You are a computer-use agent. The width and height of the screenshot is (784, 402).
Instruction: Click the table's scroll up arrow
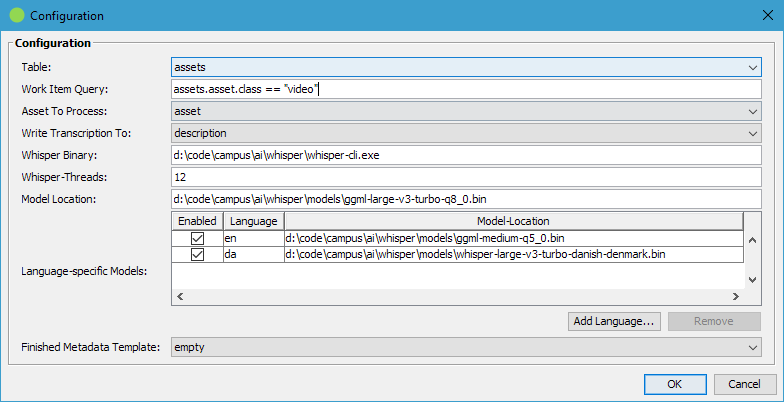click(752, 240)
